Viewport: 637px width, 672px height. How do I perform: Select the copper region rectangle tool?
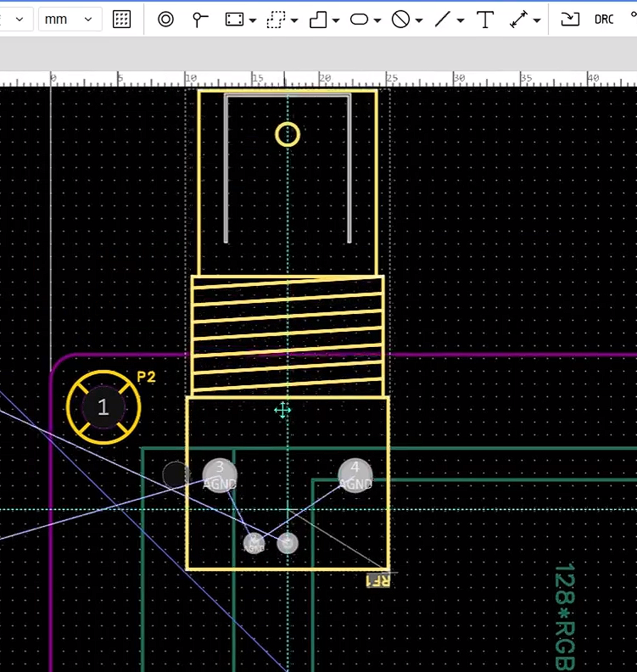pos(235,20)
